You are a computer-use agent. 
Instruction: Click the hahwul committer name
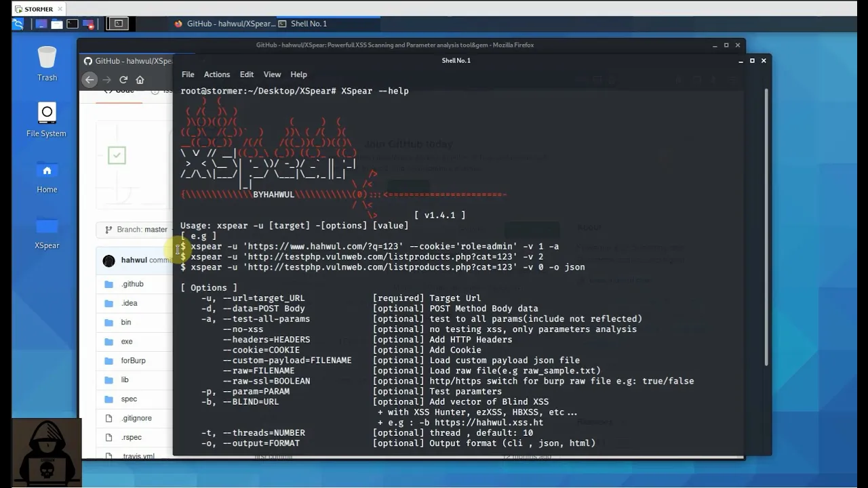(x=134, y=260)
